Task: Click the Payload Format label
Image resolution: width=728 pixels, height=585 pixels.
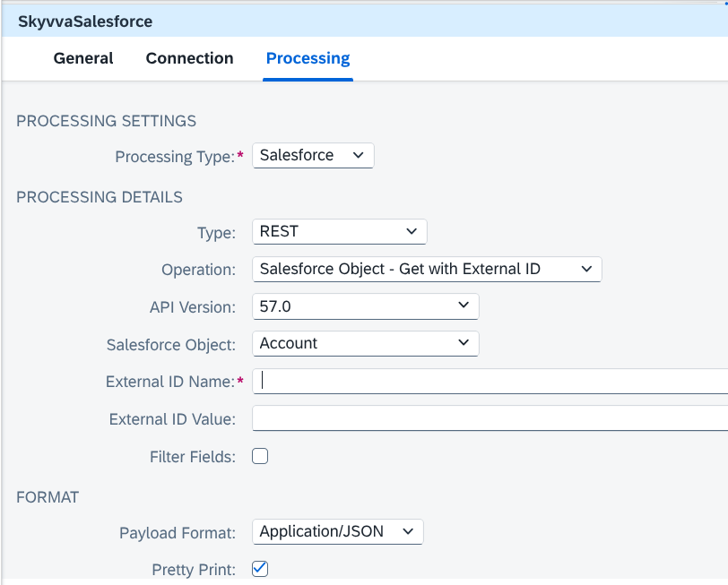Action: pyautogui.click(x=178, y=533)
